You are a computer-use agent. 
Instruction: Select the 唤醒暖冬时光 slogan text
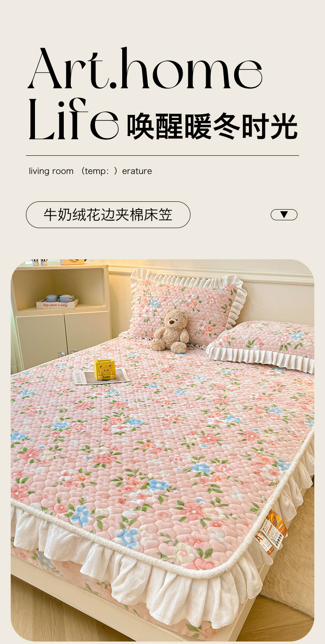(212, 126)
